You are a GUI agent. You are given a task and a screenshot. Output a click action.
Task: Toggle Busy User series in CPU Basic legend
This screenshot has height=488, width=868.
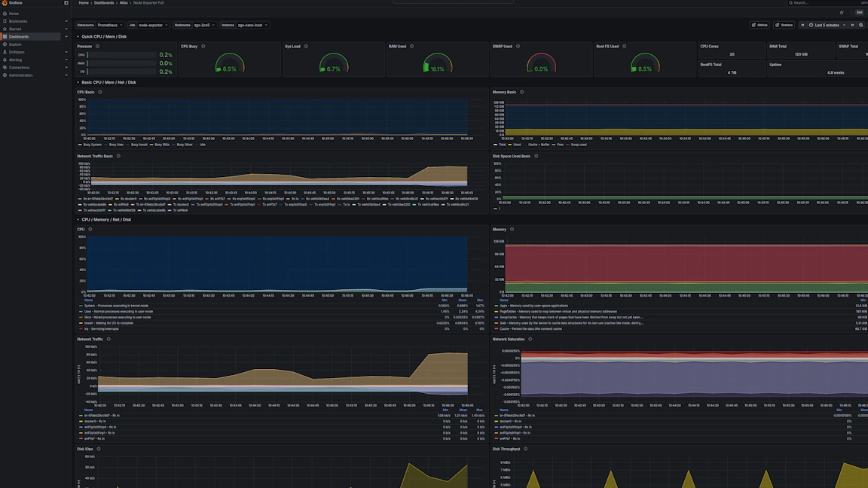click(x=115, y=145)
